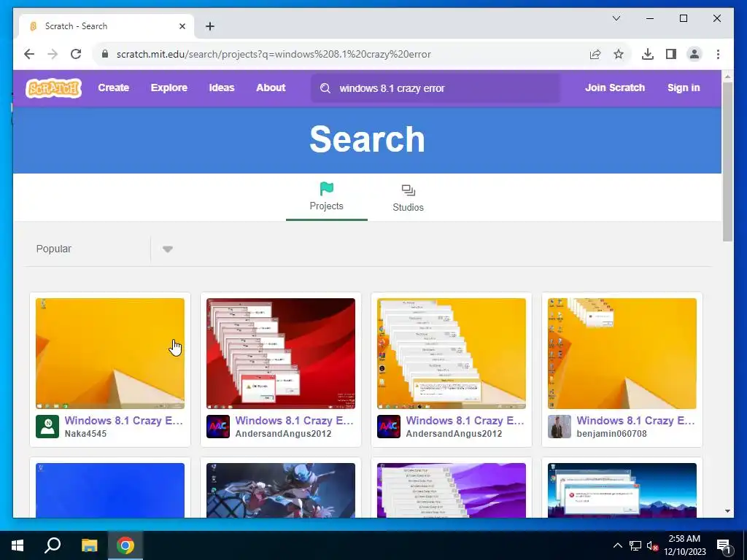This screenshot has height=560, width=747.
Task: Click page vertical scrollbar thumb
Action: [727, 162]
